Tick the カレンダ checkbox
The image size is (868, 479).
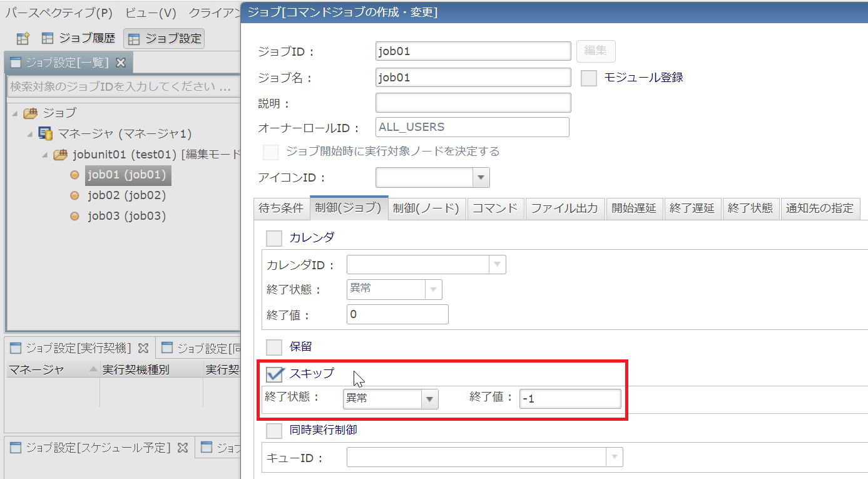[274, 238]
